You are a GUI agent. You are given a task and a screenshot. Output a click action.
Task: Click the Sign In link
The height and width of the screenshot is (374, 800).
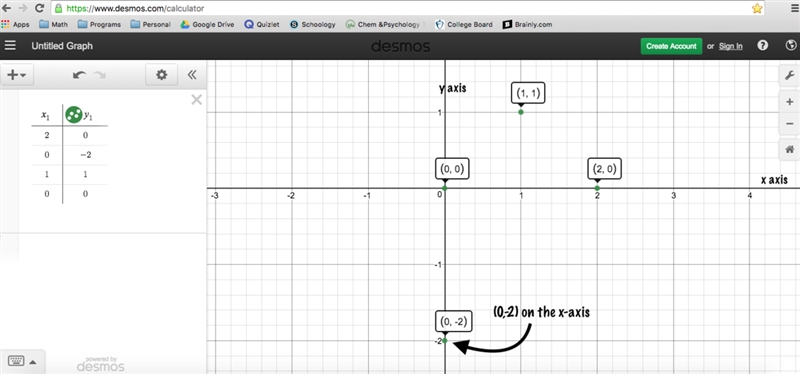coord(731,46)
